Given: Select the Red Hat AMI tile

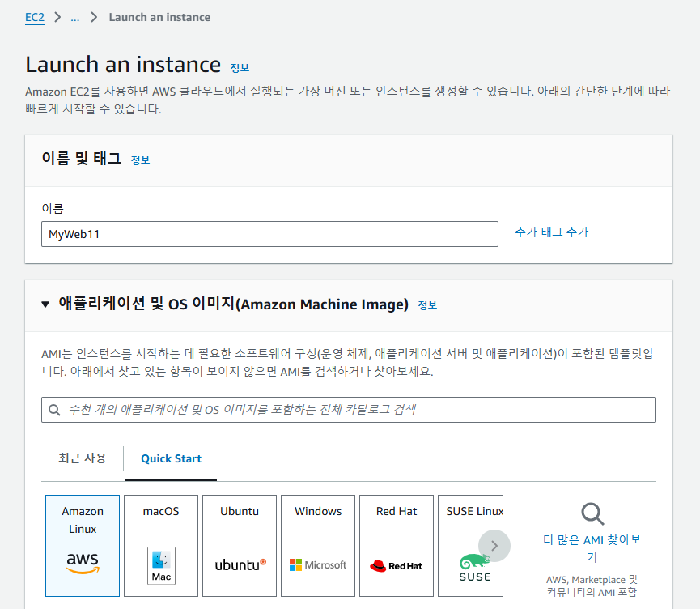Looking at the screenshot, I should pyautogui.click(x=397, y=546).
